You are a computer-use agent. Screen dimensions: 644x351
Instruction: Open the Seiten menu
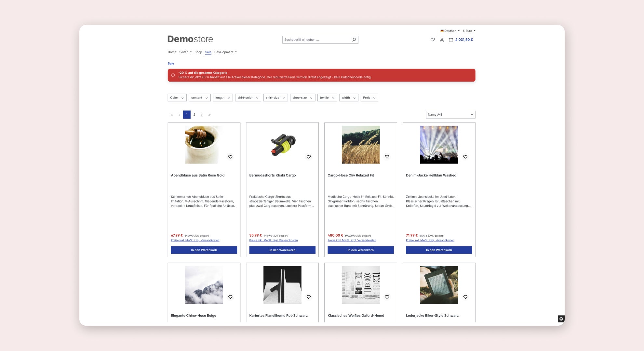pyautogui.click(x=185, y=52)
